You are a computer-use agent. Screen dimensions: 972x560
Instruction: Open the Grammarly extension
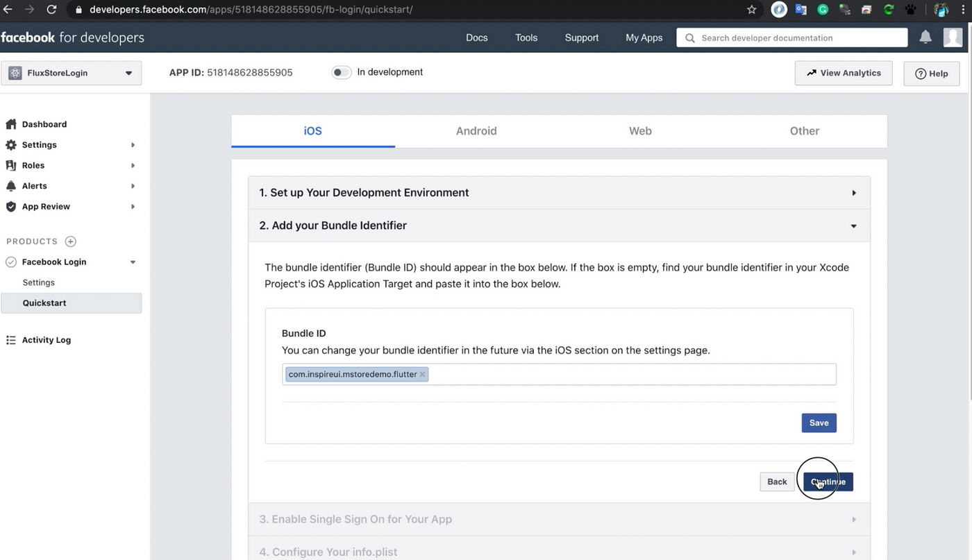pos(823,10)
